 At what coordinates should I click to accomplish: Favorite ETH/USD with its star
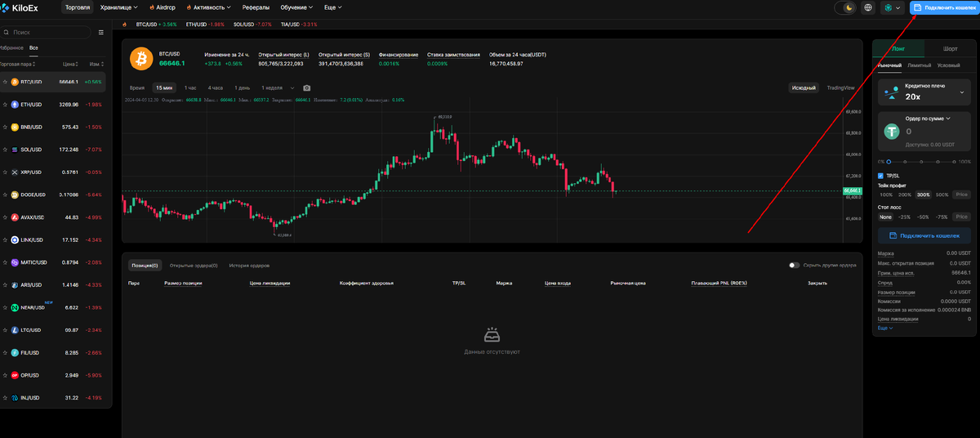pyautogui.click(x=5, y=105)
